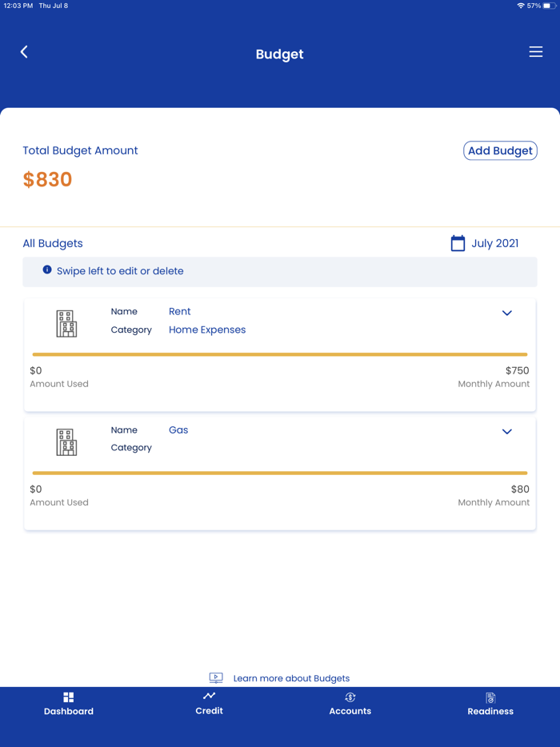Viewport: 560px width, 747px height.
Task: Switch to the Credit tab
Action: point(209,703)
